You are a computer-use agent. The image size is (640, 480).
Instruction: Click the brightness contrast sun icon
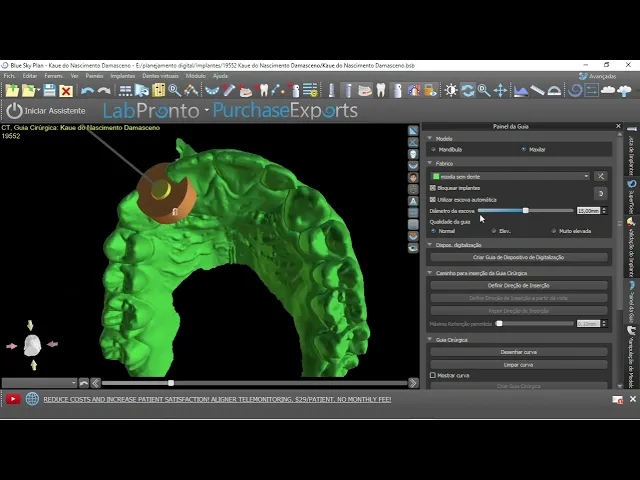(451, 90)
